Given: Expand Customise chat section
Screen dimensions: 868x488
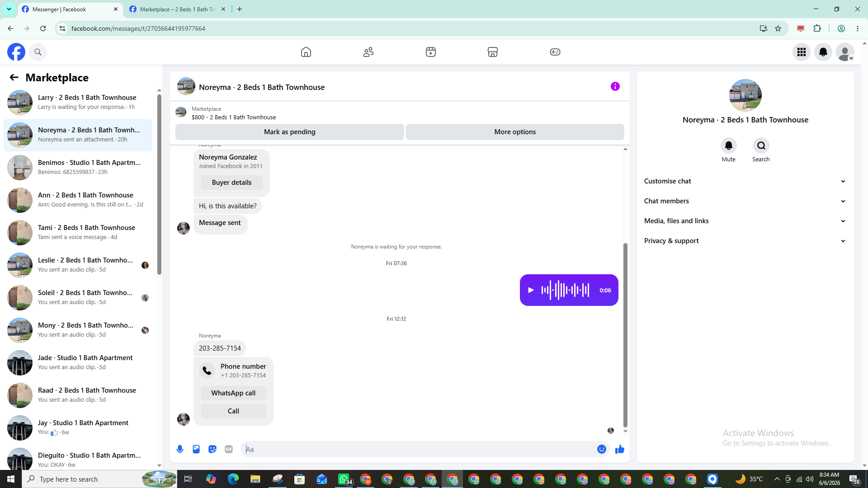Looking at the screenshot, I should [x=745, y=181].
